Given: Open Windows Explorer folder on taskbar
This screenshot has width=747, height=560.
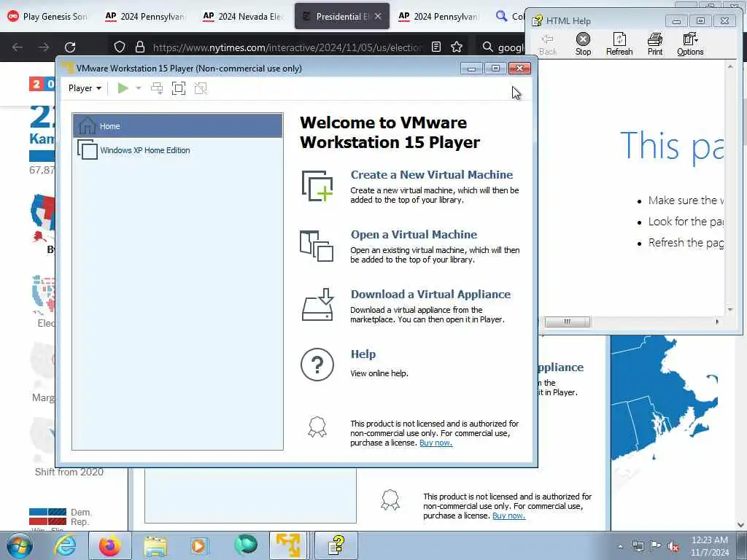Looking at the screenshot, I should [155, 545].
